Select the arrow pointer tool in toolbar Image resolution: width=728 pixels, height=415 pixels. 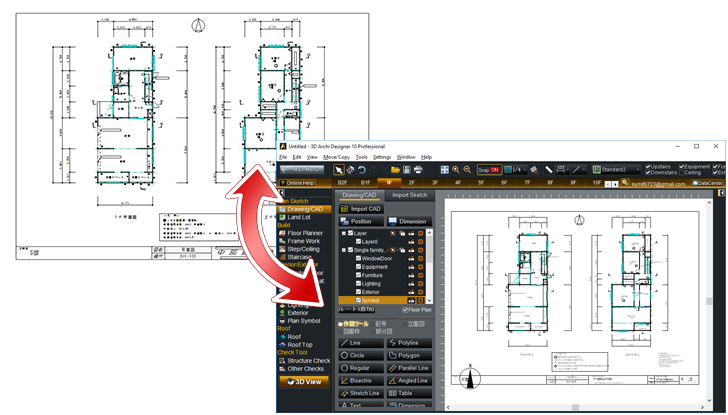tap(339, 170)
